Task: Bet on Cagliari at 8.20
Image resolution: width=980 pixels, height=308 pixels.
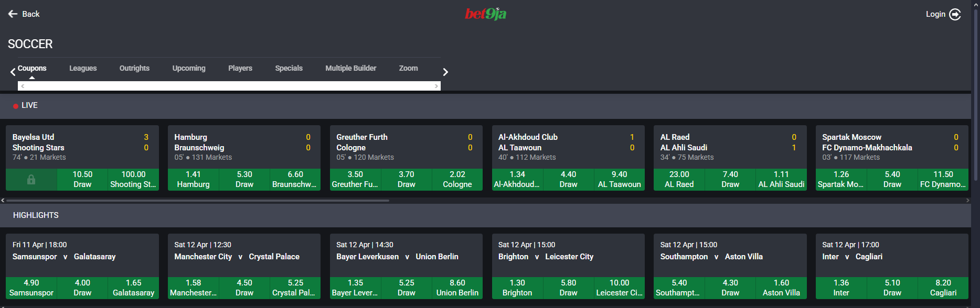Action: tap(943, 288)
